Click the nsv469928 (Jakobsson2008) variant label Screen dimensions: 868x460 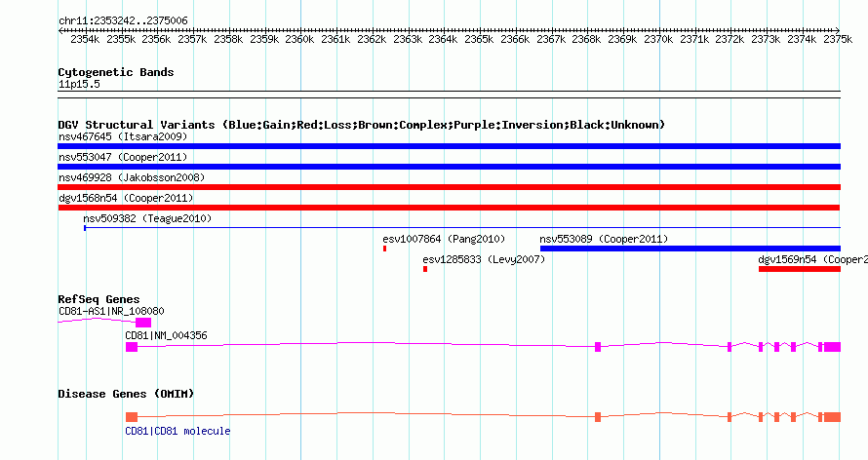pyautogui.click(x=132, y=177)
